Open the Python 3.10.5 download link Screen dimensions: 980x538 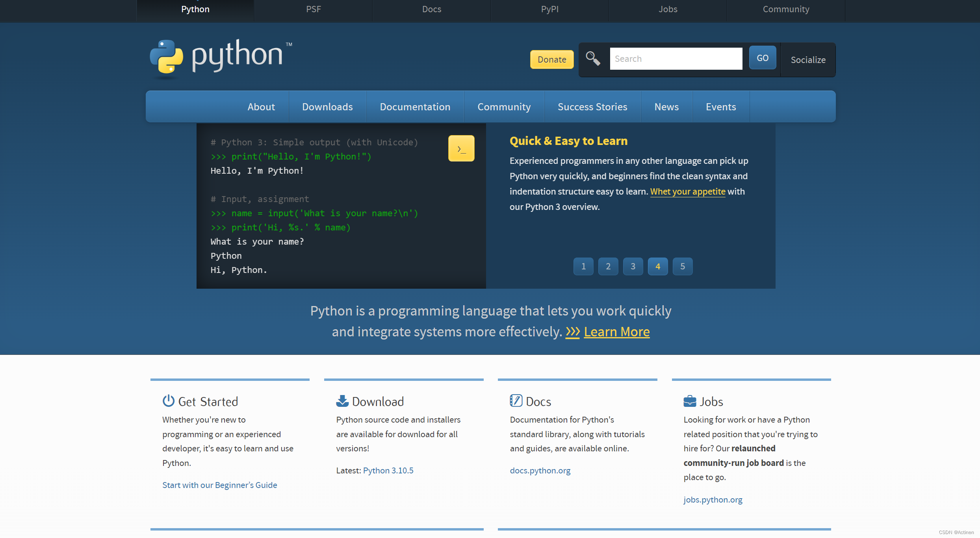(x=388, y=471)
